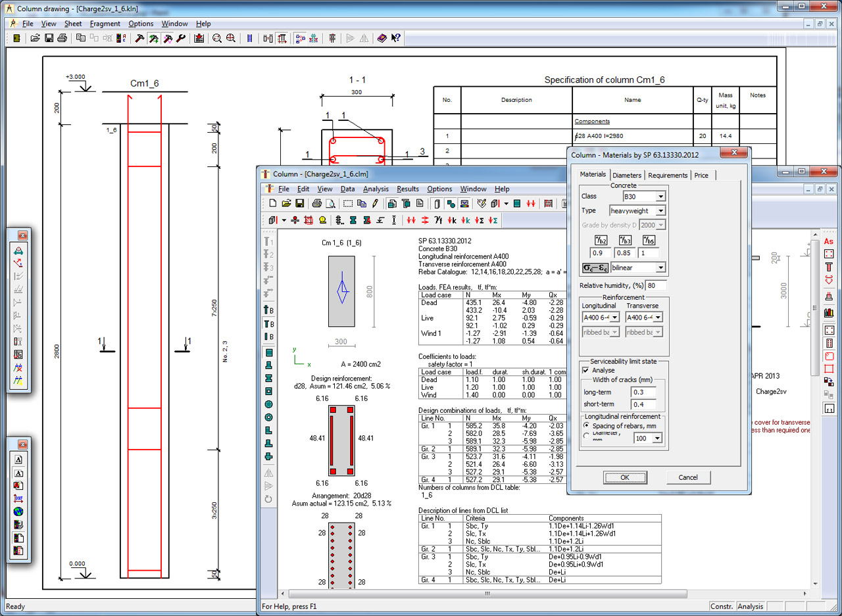
Task: Switch to the Diameters tab
Action: tap(626, 176)
